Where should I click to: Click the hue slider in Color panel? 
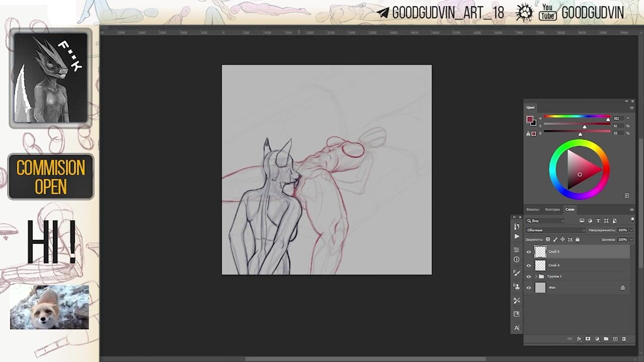point(576,117)
